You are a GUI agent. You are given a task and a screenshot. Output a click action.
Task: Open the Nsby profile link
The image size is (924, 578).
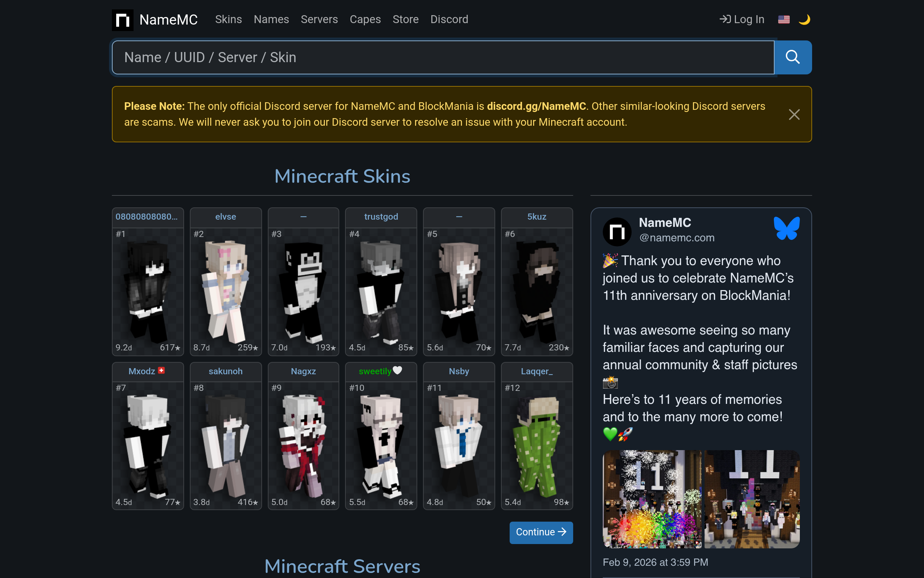click(459, 371)
